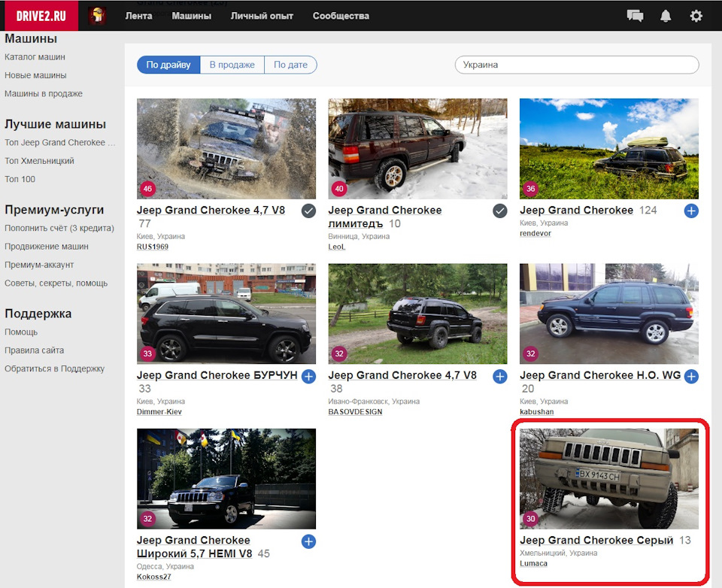Click drive rating badge 46
722x588 pixels.
point(147,189)
